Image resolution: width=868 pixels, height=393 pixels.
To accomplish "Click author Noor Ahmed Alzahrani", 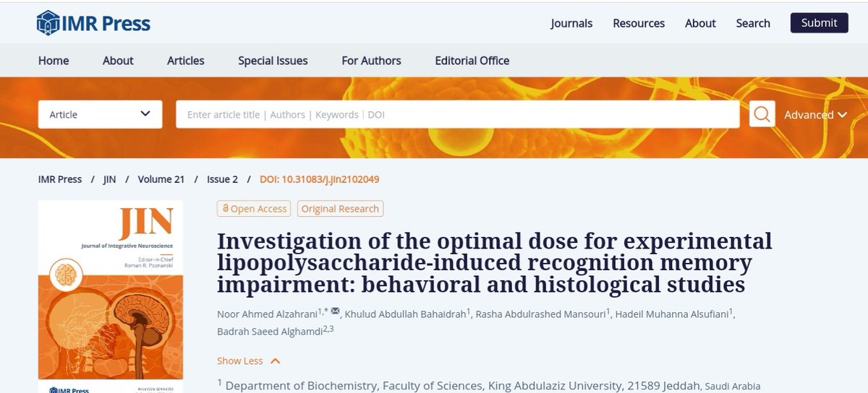I will (267, 313).
